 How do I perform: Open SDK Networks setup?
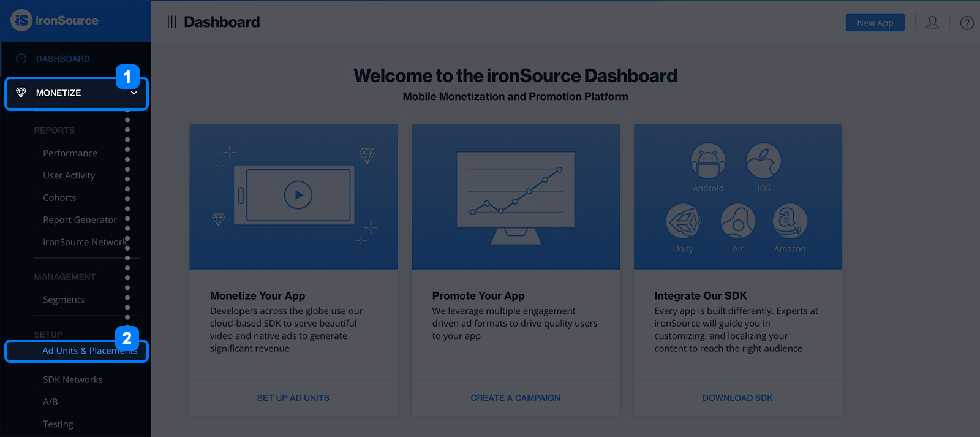point(73,380)
